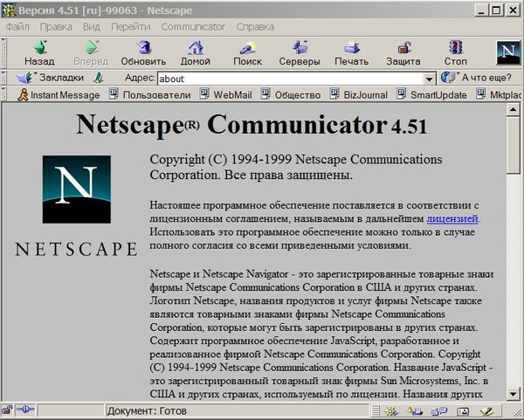This screenshot has height=420, width=524.
Task: Open the WebMail bookmark
Action: point(226,95)
